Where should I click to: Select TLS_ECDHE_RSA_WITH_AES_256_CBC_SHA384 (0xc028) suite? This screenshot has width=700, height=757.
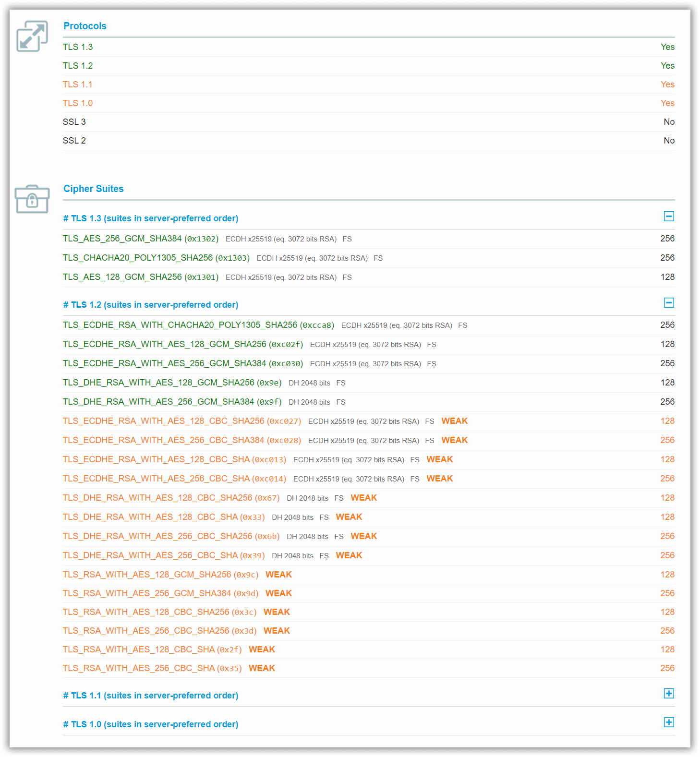(x=182, y=440)
